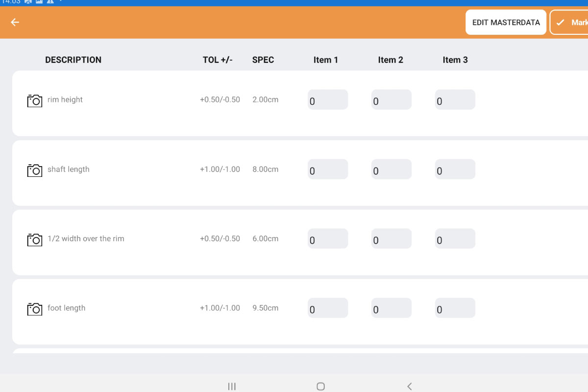Tap the back arrow in the orange header

click(x=15, y=22)
